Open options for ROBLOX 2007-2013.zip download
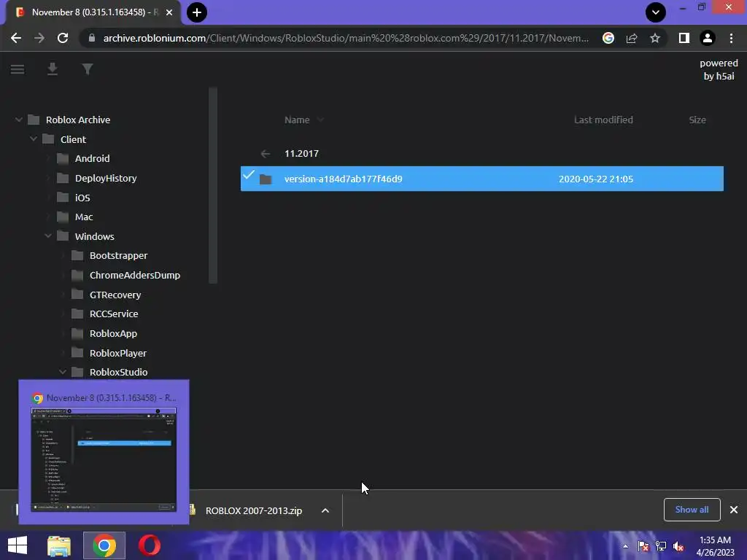Viewport: 747px width, 560px height. coord(325,510)
